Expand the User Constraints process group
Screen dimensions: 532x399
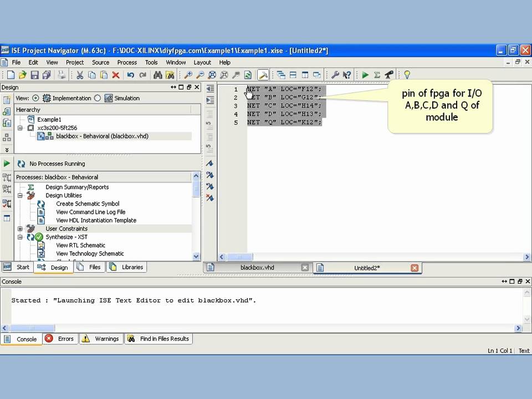tap(21, 229)
